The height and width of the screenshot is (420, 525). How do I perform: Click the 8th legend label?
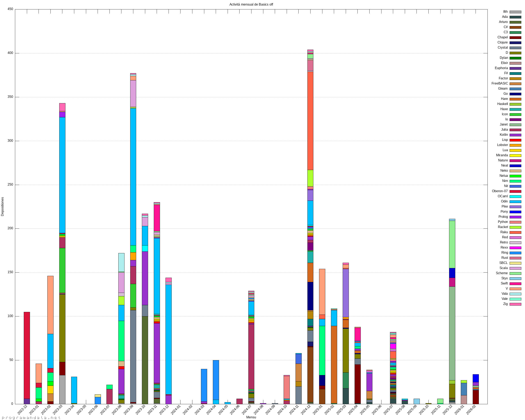(x=505, y=12)
